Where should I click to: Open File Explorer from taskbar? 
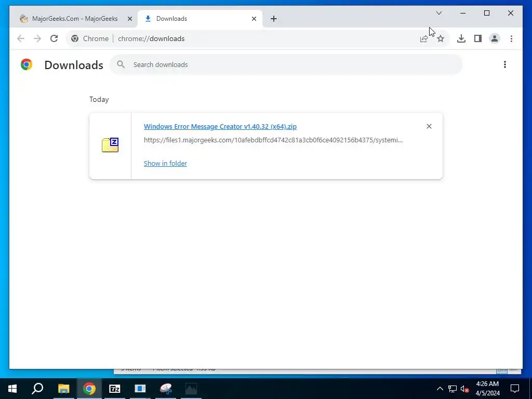point(63,389)
